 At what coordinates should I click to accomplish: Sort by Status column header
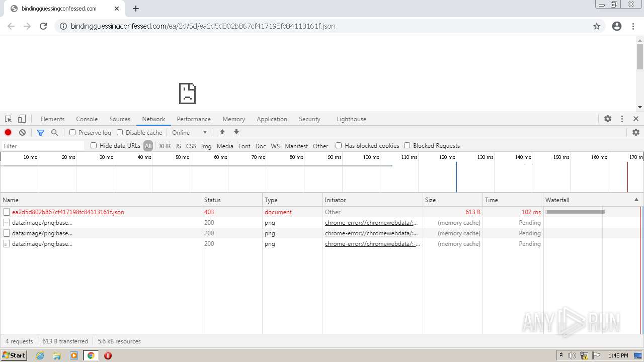pos(232,200)
